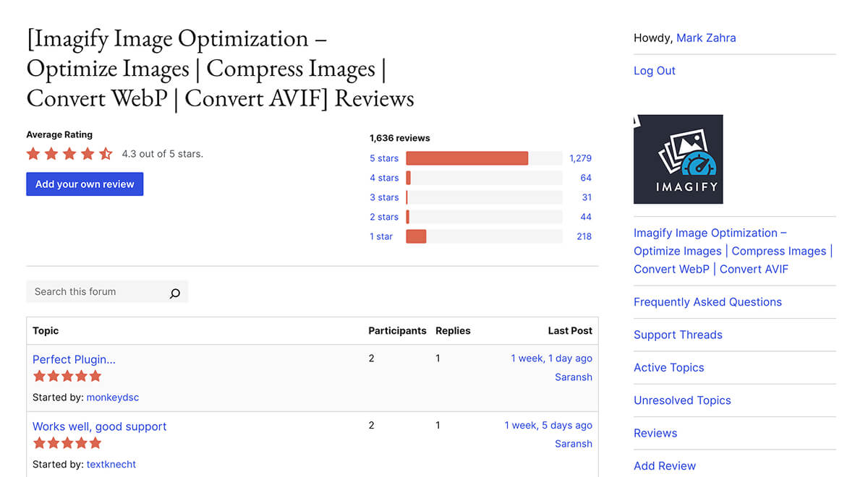Visit textknecht's profile

tap(111, 465)
